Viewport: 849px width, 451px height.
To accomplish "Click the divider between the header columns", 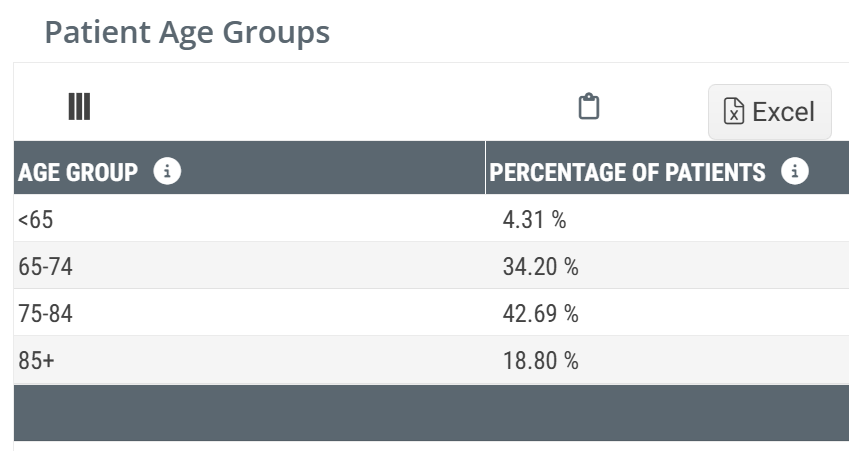I will click(x=485, y=168).
